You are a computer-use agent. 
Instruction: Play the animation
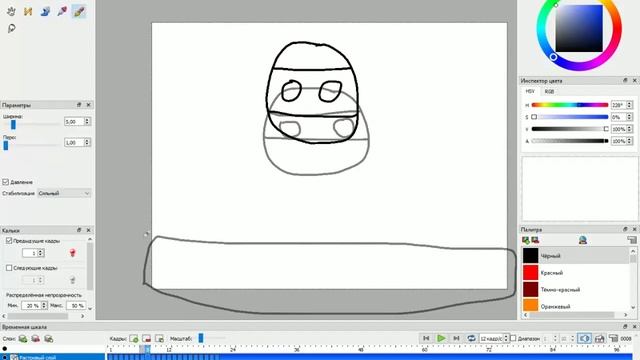(441, 338)
